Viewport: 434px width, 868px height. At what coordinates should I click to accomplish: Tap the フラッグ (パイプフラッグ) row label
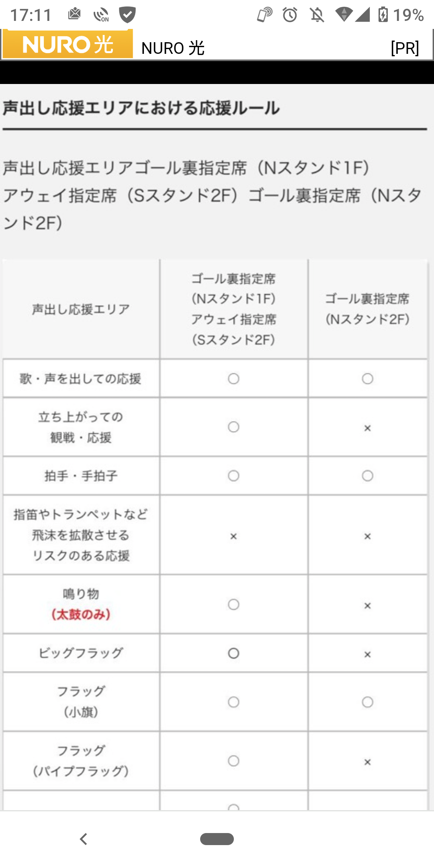81,760
